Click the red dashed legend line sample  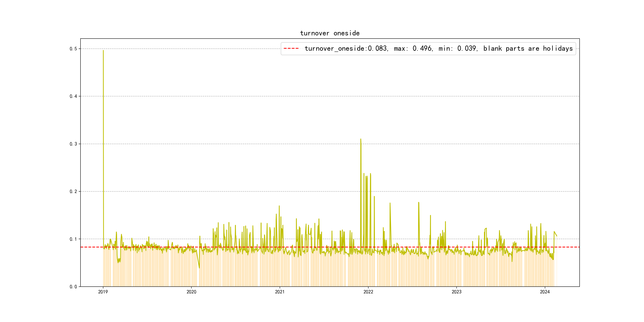291,48
